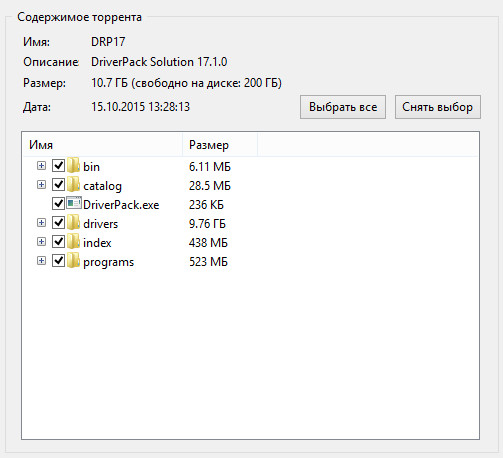The width and height of the screenshot is (503, 458).
Task: Uncheck the bin folder checkbox
Action: click(x=59, y=165)
